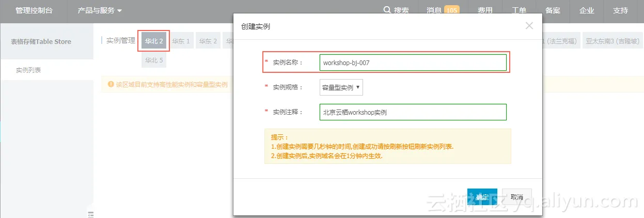Open the 工单 menu
The width and height of the screenshot is (644, 218).
coord(519,10)
